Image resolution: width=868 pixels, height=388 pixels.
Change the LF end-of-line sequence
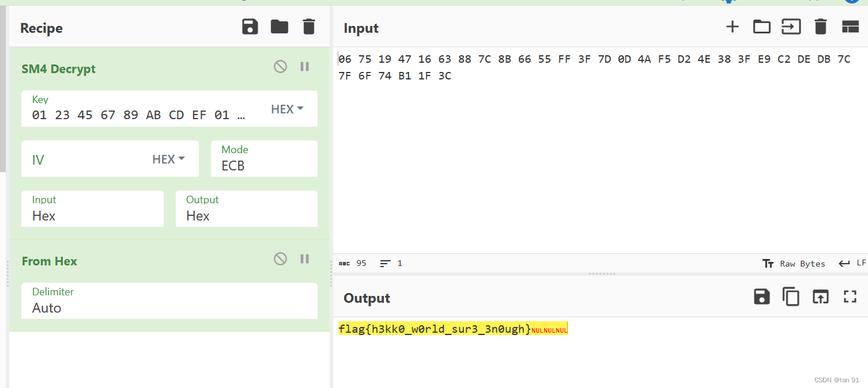tap(852, 263)
